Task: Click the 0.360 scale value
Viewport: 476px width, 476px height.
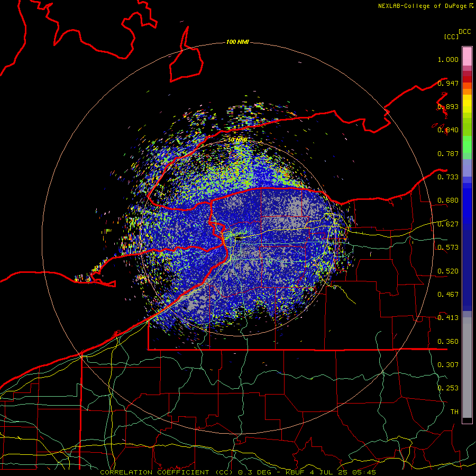Action: tap(448, 341)
